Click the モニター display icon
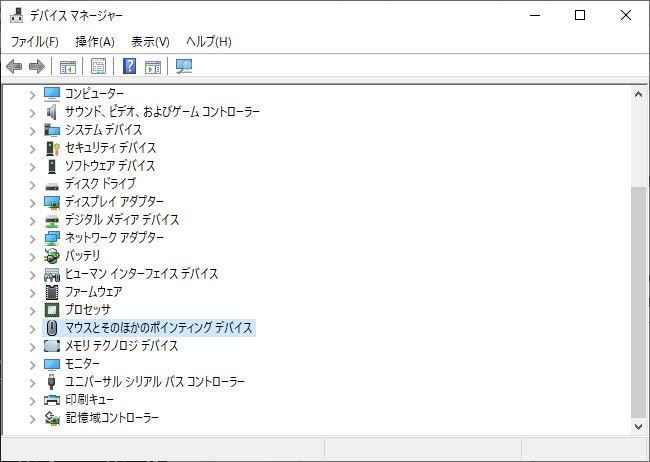650x462 pixels. click(x=52, y=364)
